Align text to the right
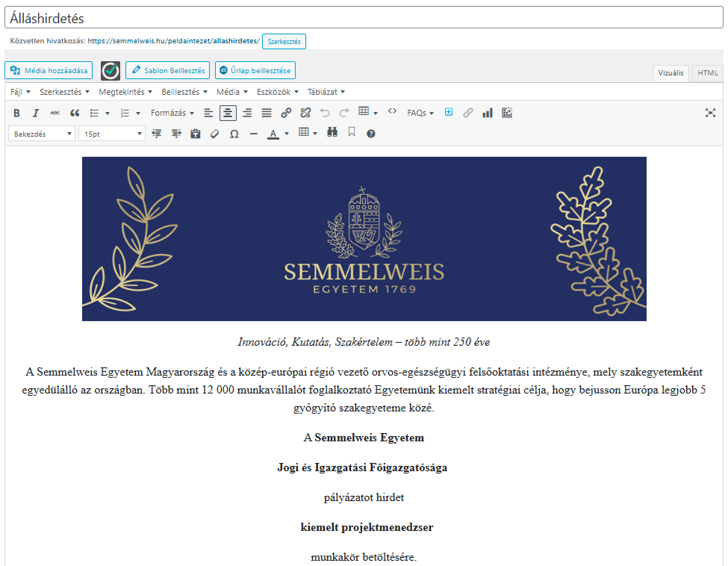The image size is (728, 566). pyautogui.click(x=247, y=113)
